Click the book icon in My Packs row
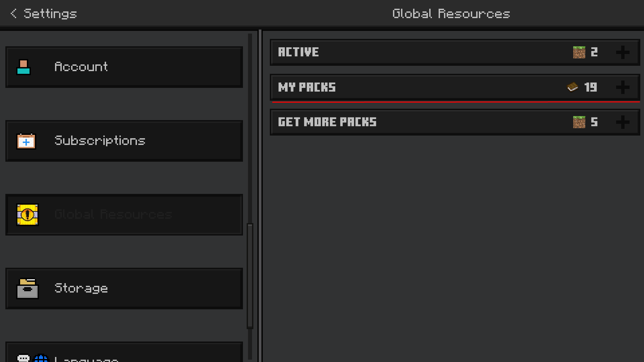Viewport: 644px width, 362px height. click(573, 87)
